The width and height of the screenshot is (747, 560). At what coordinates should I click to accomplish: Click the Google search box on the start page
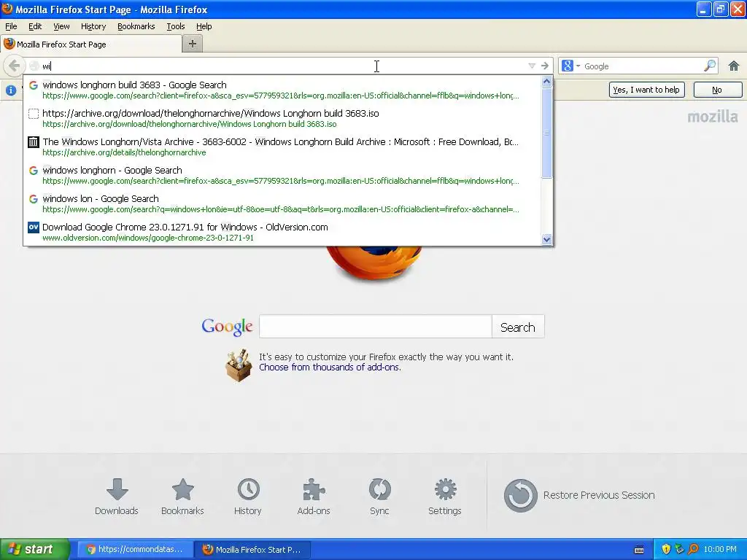tap(376, 327)
